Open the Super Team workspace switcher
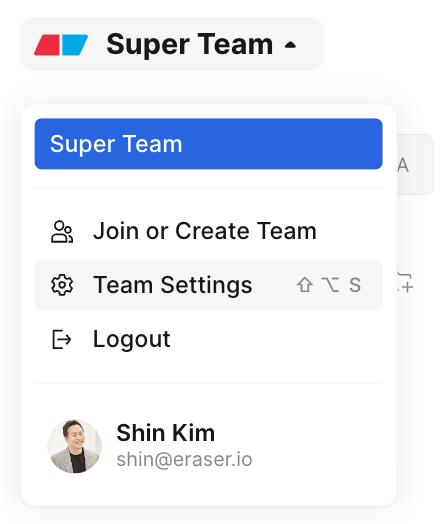The image size is (446, 524). 172,44
